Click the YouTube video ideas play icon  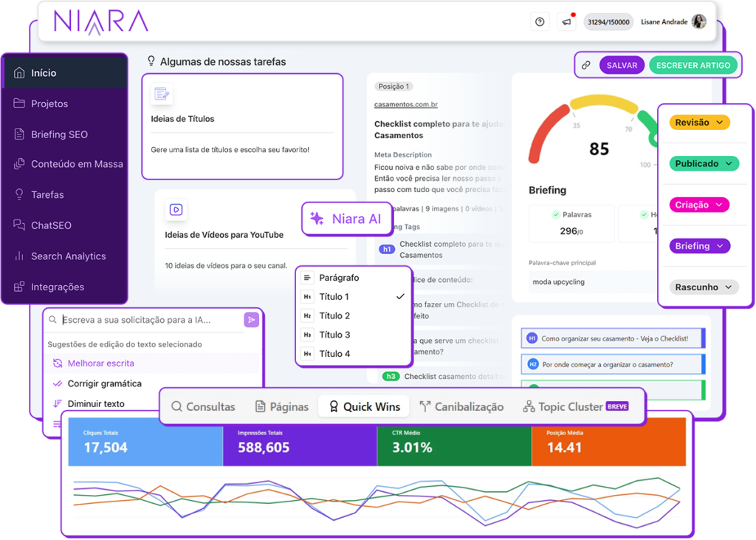tap(176, 210)
